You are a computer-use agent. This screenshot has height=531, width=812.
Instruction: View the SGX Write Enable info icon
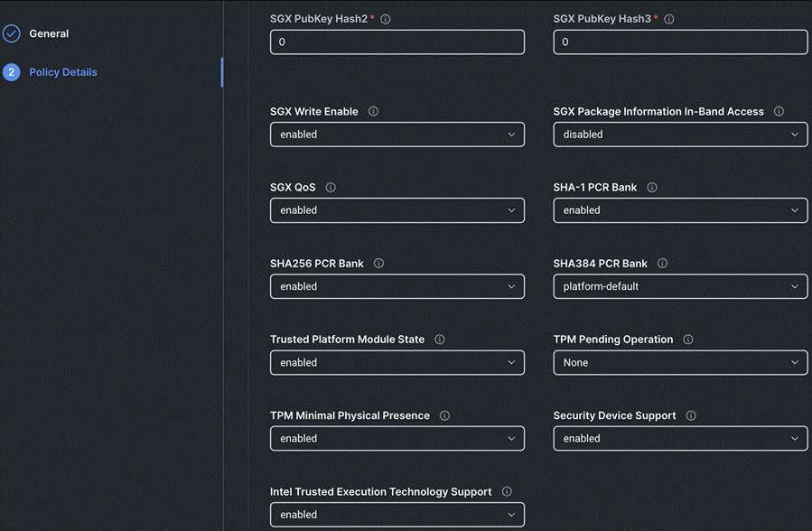(372, 111)
